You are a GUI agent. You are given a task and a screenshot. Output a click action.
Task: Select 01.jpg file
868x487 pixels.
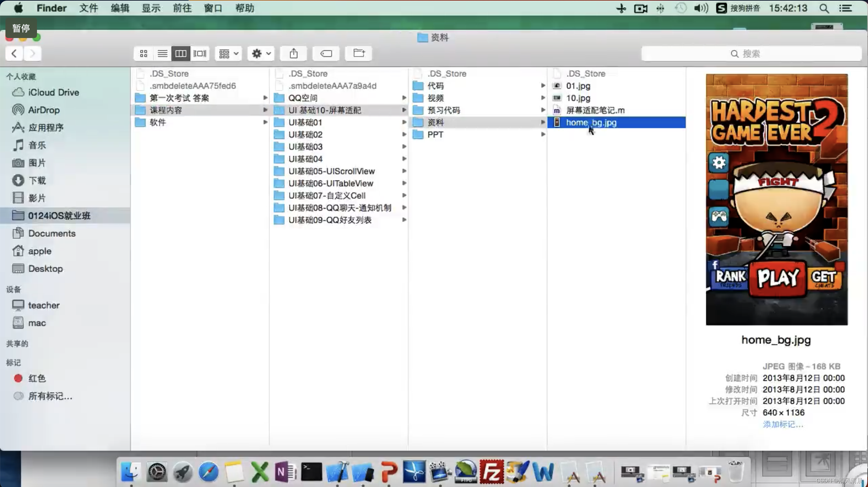617,86
